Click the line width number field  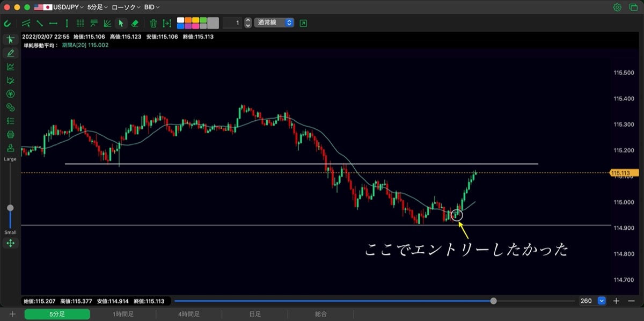232,23
